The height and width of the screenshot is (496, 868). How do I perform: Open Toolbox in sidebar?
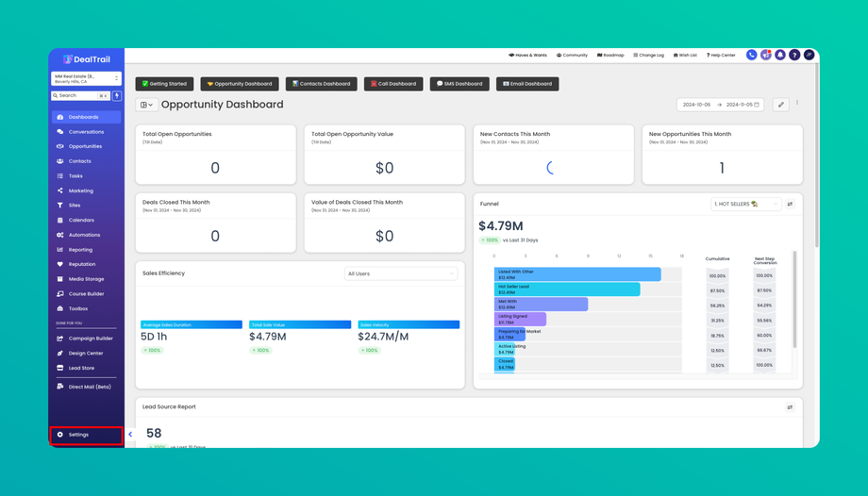point(87,308)
